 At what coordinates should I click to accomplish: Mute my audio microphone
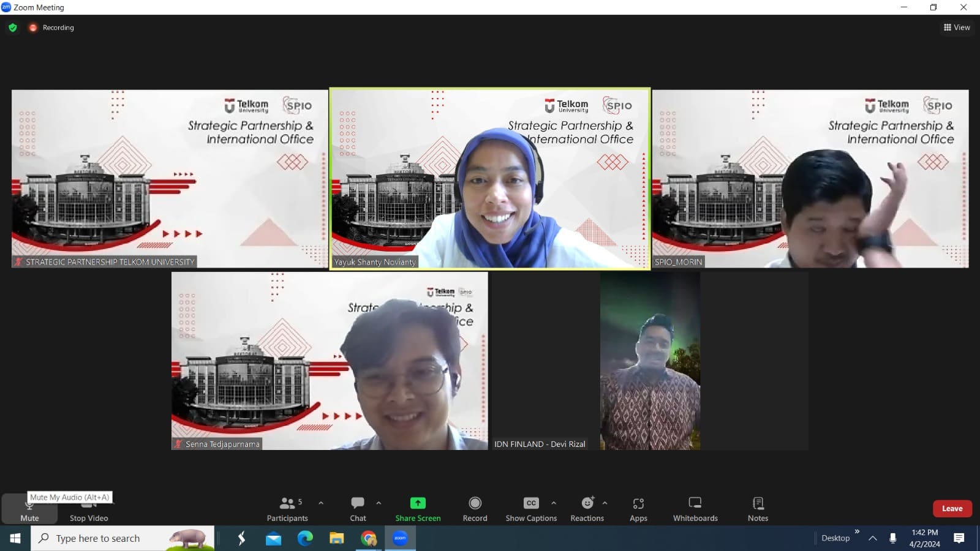29,510
